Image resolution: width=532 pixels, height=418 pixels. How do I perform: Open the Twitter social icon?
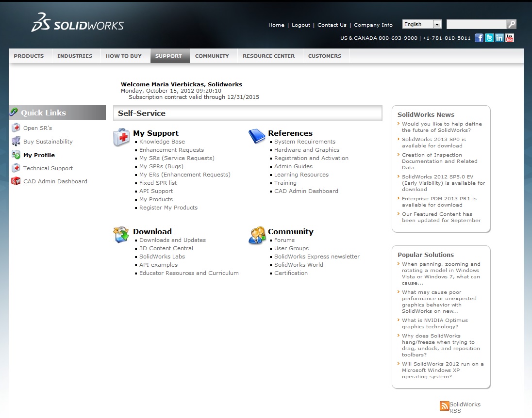point(489,38)
